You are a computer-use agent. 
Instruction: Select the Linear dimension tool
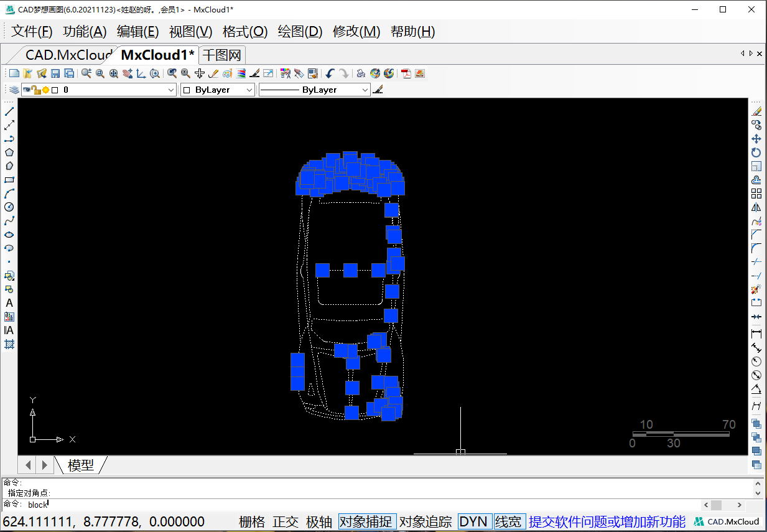[x=756, y=334]
